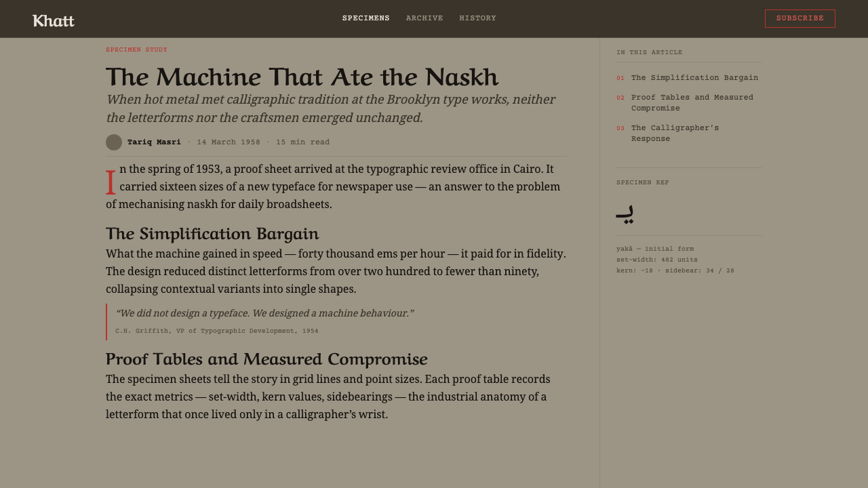The image size is (868, 488).
Task: Click the italic article subtitle
Action: 331,108
